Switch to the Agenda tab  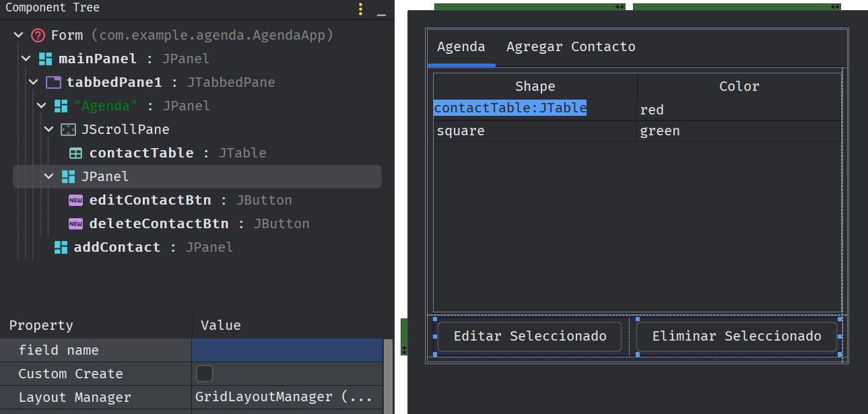(461, 47)
